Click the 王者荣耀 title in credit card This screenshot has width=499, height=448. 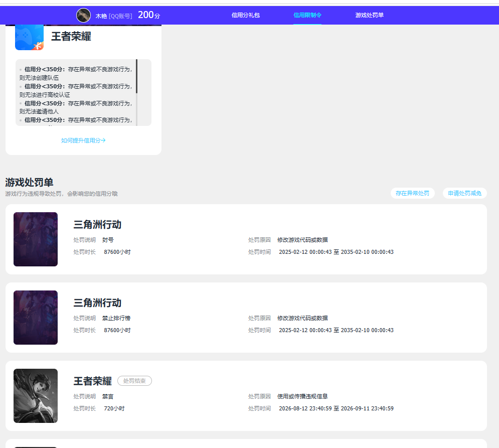coord(71,36)
